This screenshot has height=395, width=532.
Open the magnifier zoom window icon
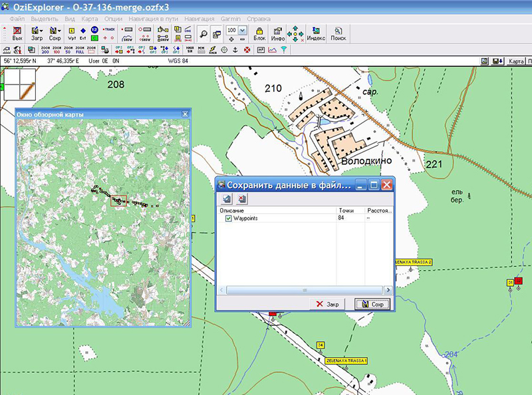(x=203, y=34)
